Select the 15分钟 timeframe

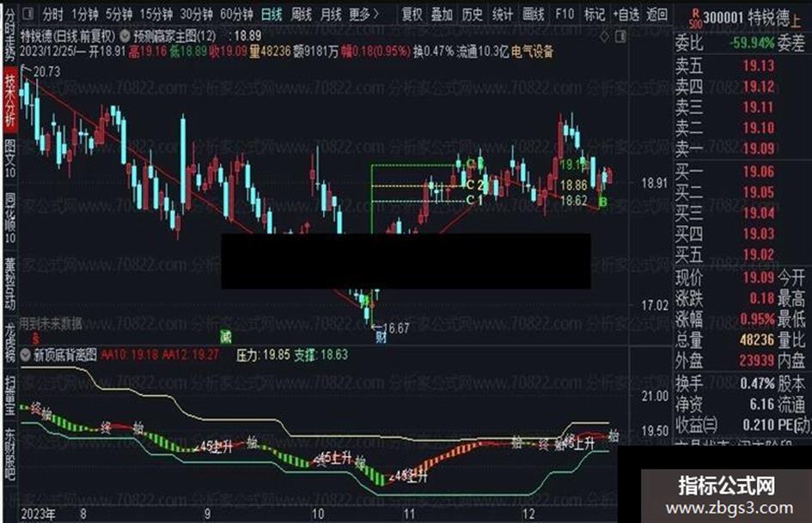coord(156,14)
